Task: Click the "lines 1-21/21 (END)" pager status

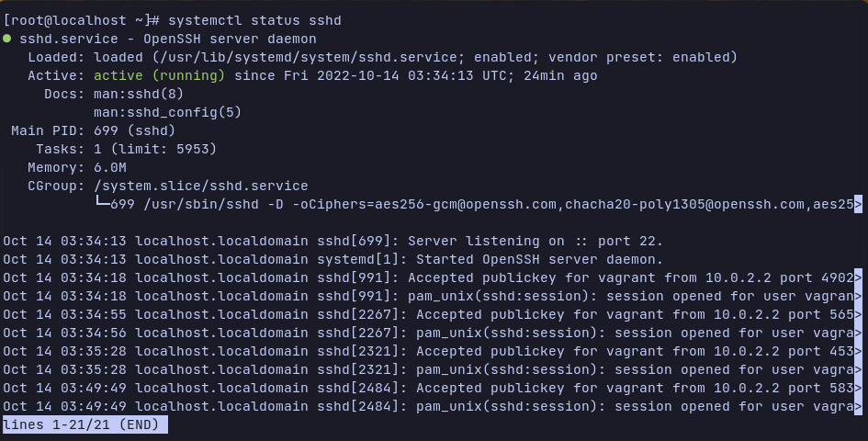Action: (85, 424)
